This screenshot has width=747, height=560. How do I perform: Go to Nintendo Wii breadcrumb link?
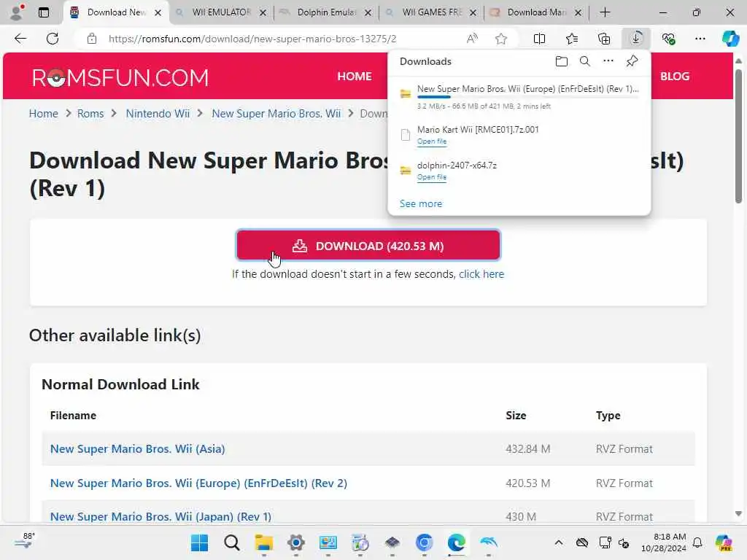coord(158,114)
